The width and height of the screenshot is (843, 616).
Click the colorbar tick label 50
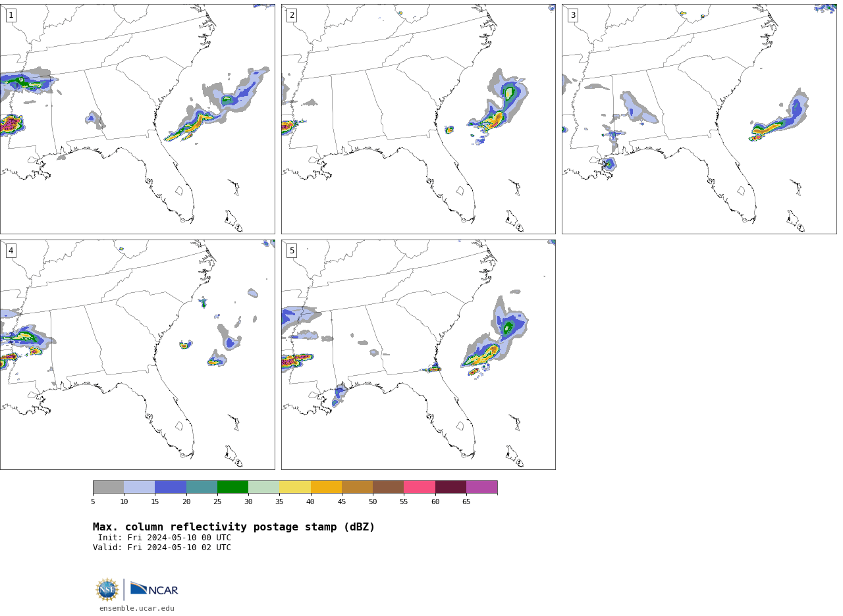coord(373,502)
